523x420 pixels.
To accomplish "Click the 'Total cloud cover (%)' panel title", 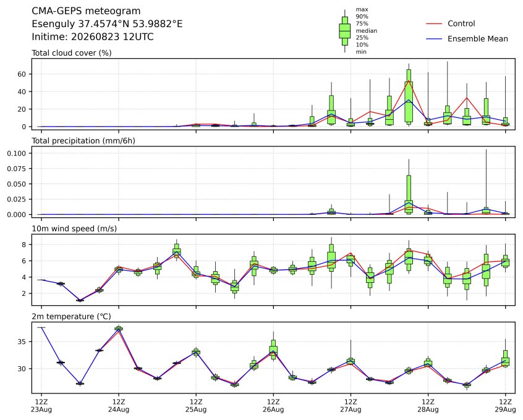I will 72,53.
